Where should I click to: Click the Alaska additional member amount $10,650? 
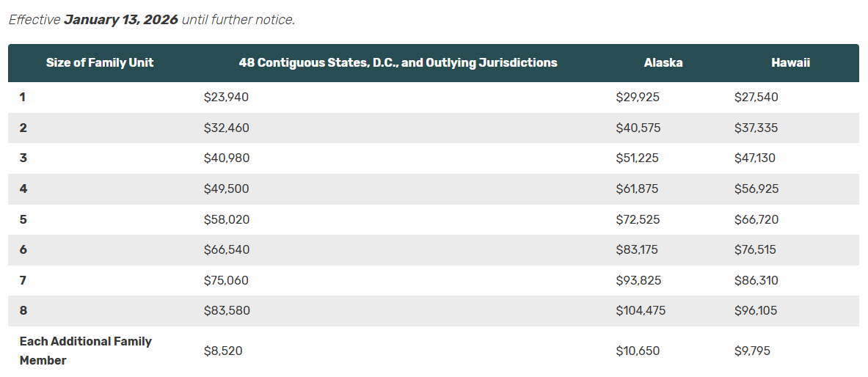click(x=638, y=351)
